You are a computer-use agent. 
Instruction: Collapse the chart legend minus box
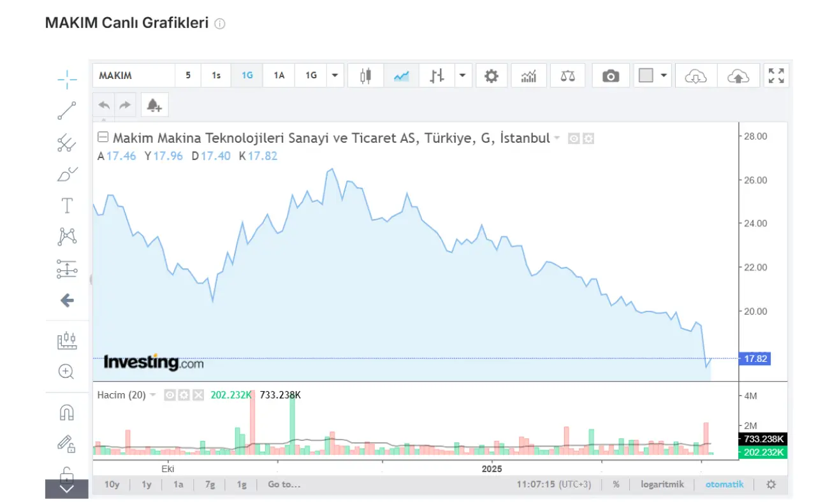pyautogui.click(x=103, y=136)
